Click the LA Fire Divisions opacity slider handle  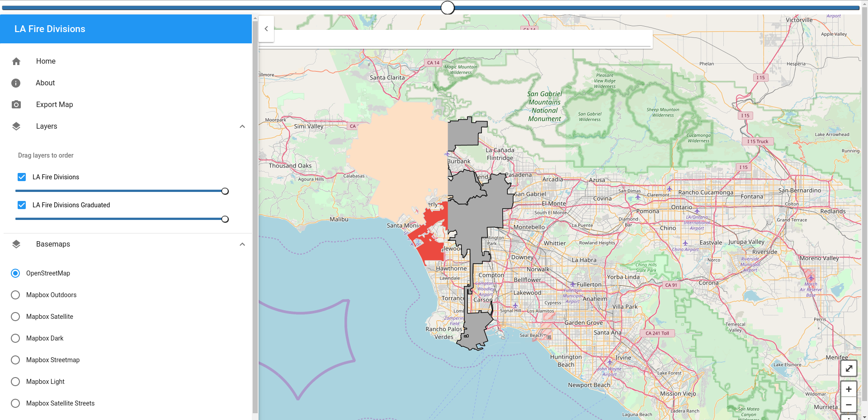coord(225,191)
